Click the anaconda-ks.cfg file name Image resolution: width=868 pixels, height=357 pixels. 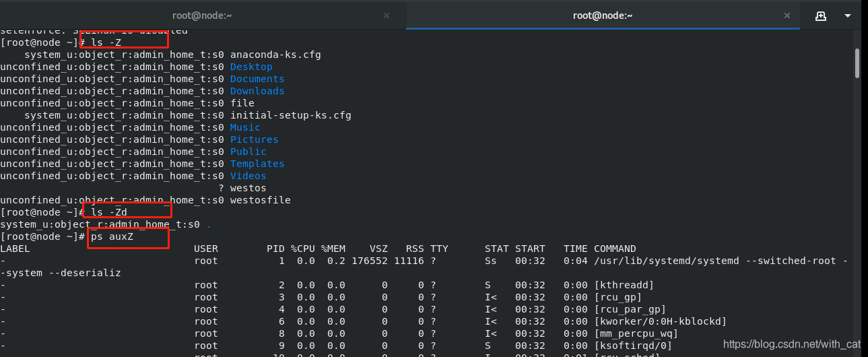point(275,55)
